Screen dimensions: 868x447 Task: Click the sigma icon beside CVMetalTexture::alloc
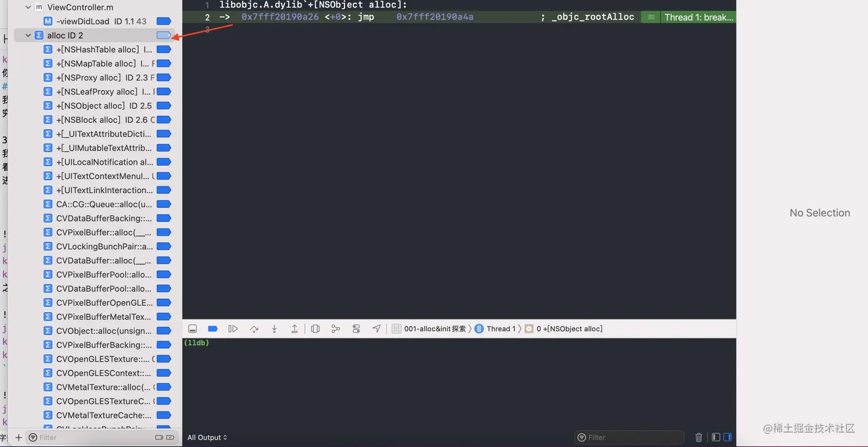(48, 387)
